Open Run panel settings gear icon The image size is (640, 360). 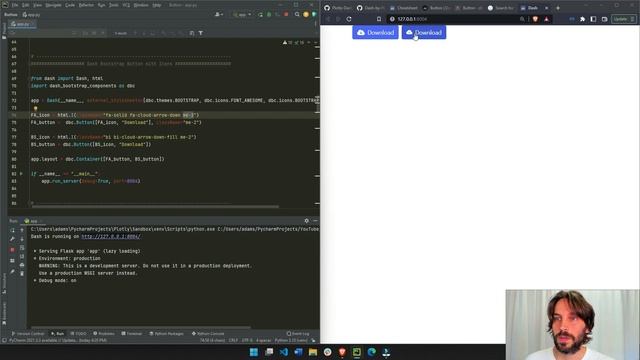[x=307, y=221]
